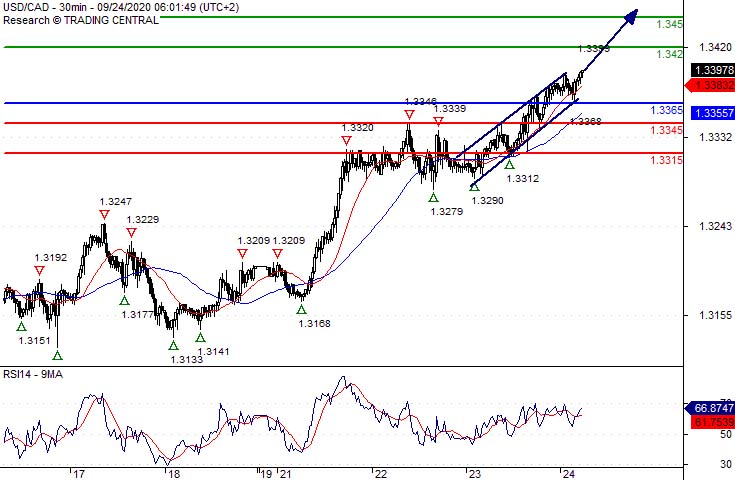
Task: Click the date 24 on time axis
Action: (x=569, y=474)
